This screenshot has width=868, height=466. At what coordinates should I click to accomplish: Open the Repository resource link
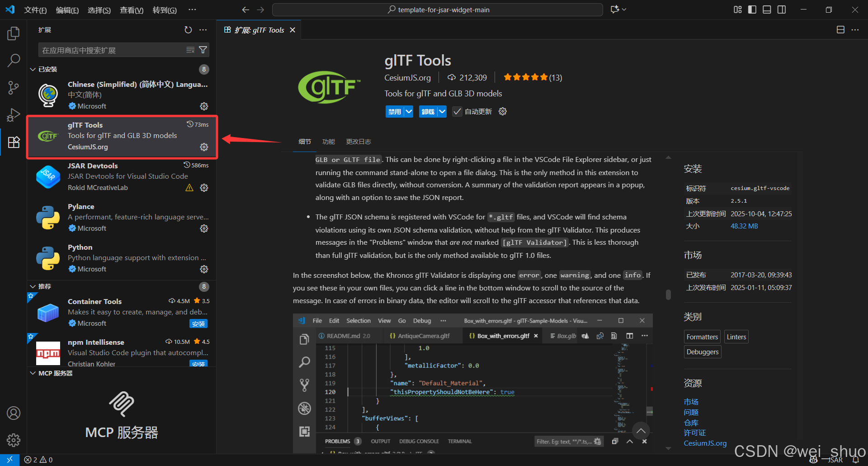(x=691, y=423)
